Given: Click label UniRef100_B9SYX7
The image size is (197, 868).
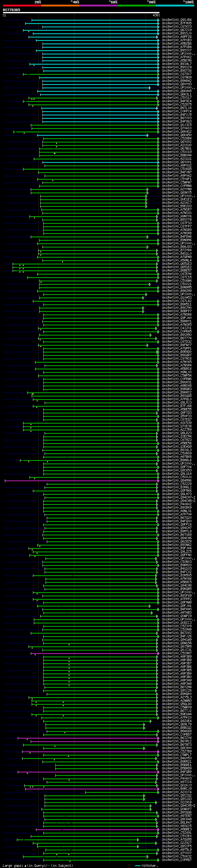Looking at the screenshot, I should [x=177, y=50].
